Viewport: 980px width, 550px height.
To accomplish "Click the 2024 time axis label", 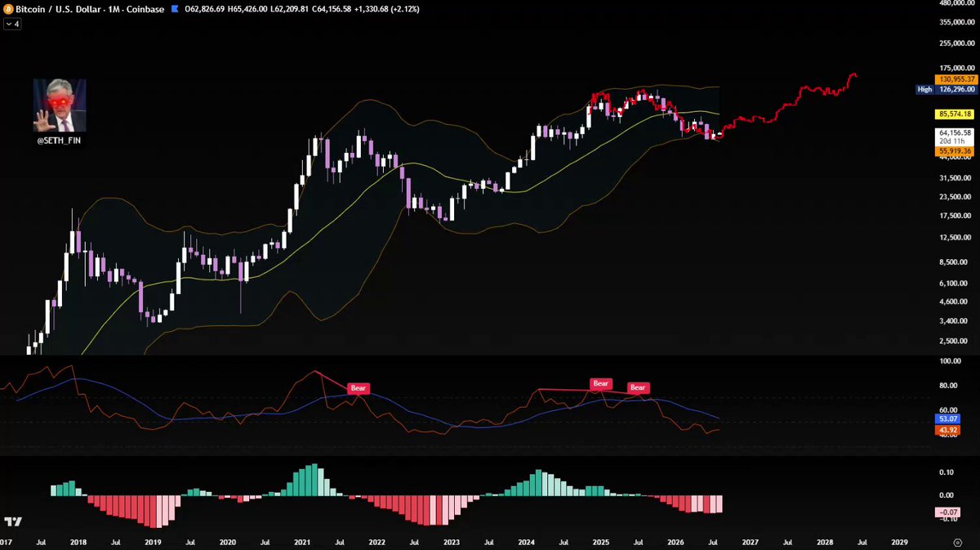I will click(526, 542).
